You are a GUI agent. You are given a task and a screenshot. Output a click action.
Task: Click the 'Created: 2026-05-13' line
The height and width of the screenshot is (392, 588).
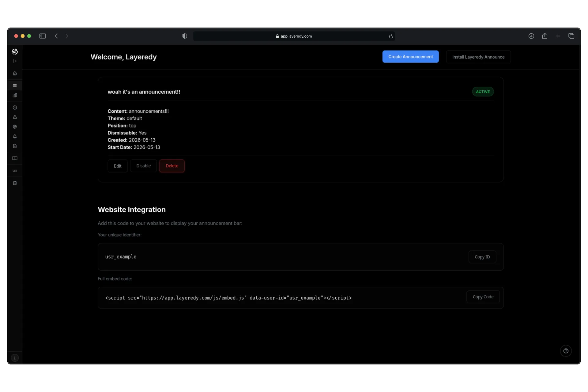click(x=131, y=140)
